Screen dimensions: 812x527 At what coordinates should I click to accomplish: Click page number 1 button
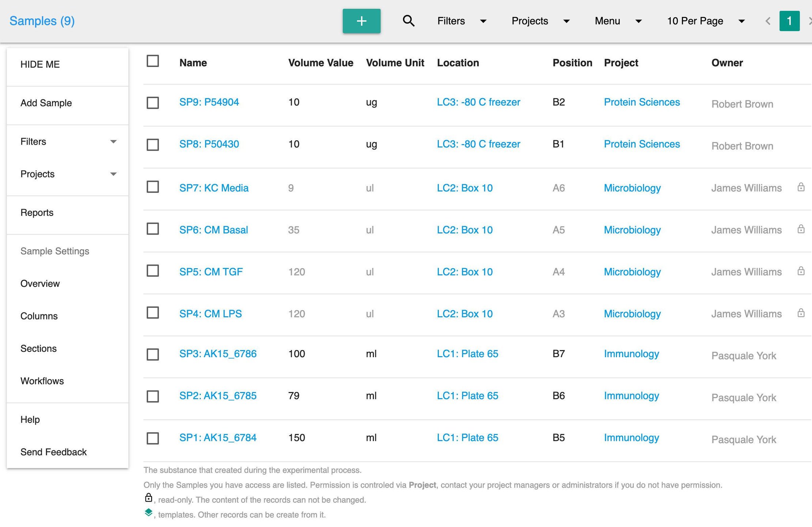[x=789, y=21]
